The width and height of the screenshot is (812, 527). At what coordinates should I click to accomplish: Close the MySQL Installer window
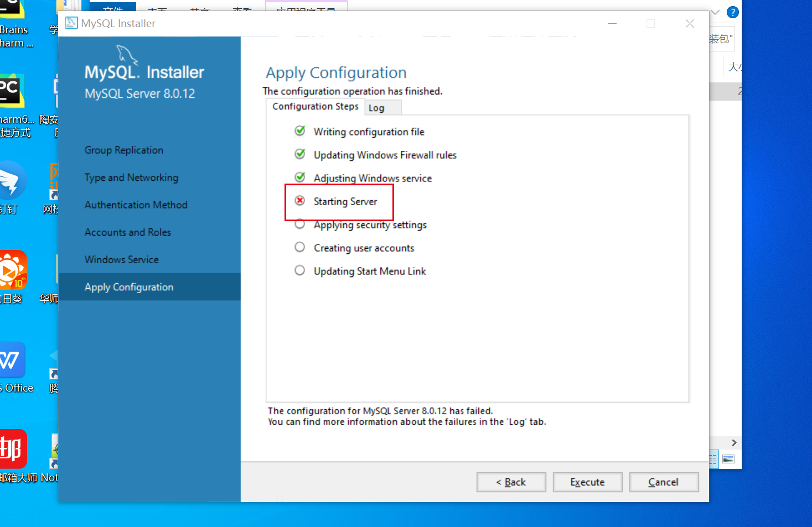[x=690, y=23]
